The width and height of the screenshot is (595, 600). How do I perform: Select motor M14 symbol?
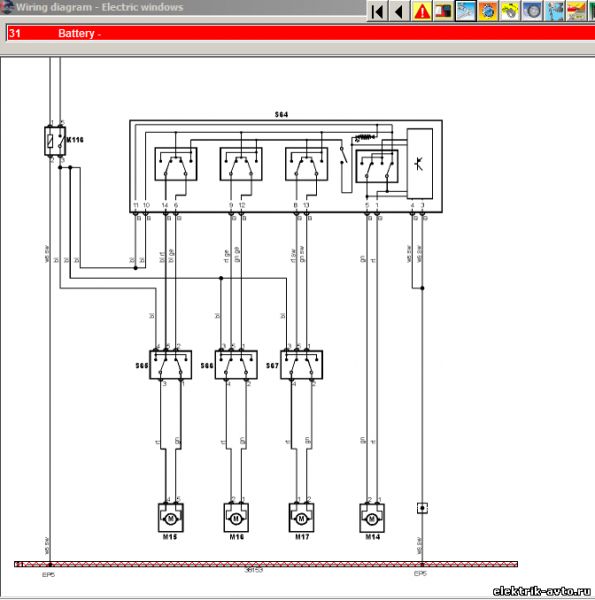(372, 518)
